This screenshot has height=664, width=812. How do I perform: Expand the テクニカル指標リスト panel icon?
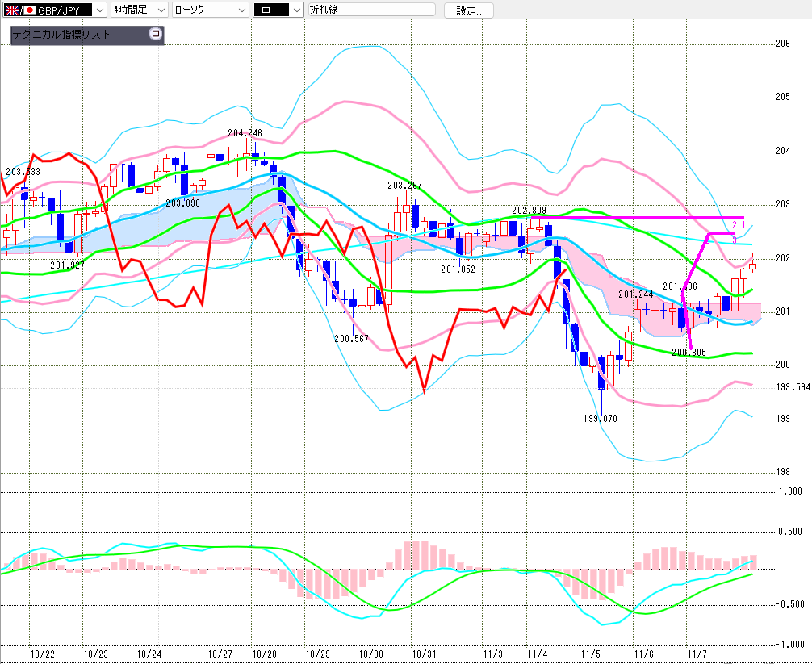156,35
